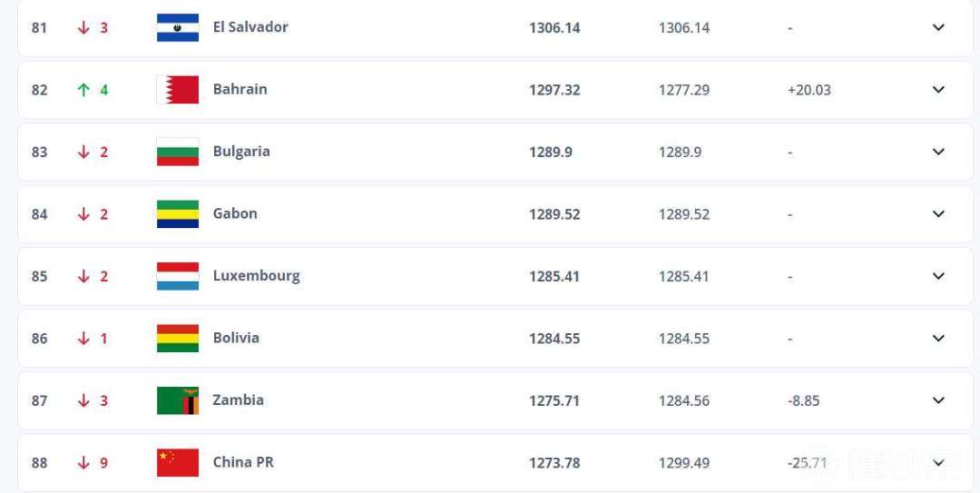Click the Luxembourg flag icon
Screen dimensions: 980x493
[x=178, y=276]
